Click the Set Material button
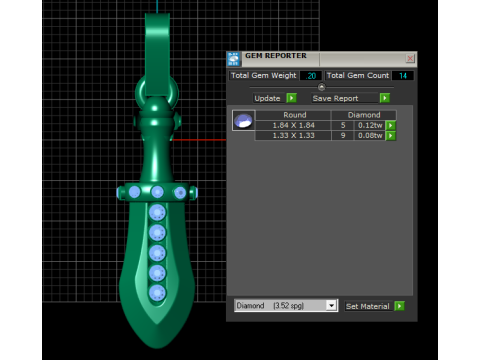The width and height of the screenshot is (480, 360). point(368,306)
